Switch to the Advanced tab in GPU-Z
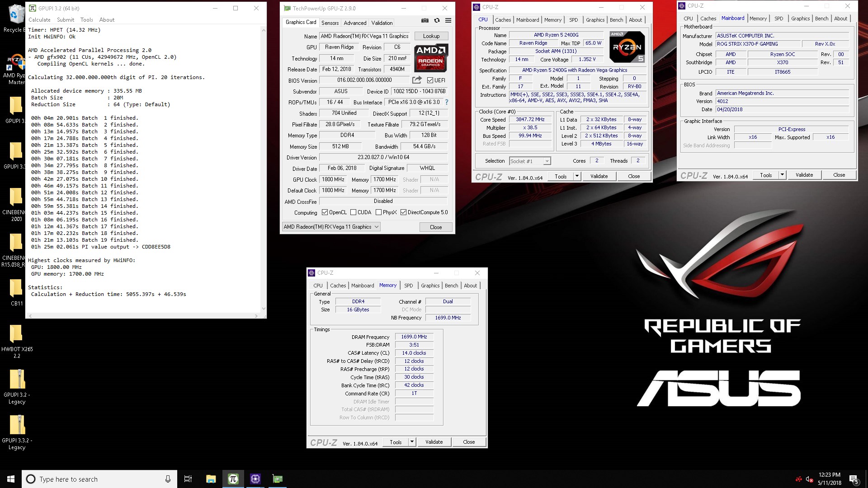This screenshot has height=488, width=868. 355,23
